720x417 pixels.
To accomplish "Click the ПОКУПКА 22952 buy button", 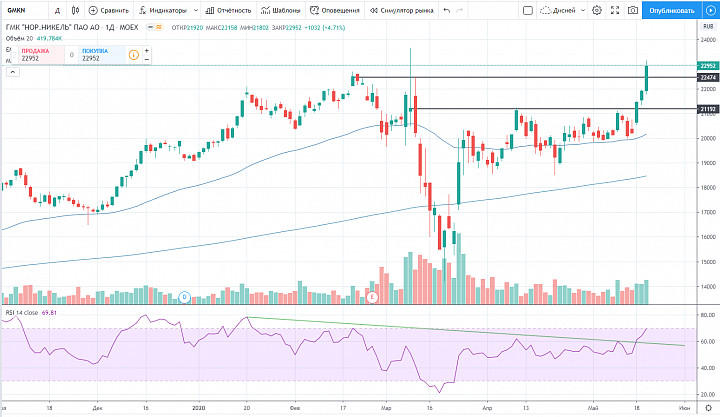I will (x=102, y=55).
